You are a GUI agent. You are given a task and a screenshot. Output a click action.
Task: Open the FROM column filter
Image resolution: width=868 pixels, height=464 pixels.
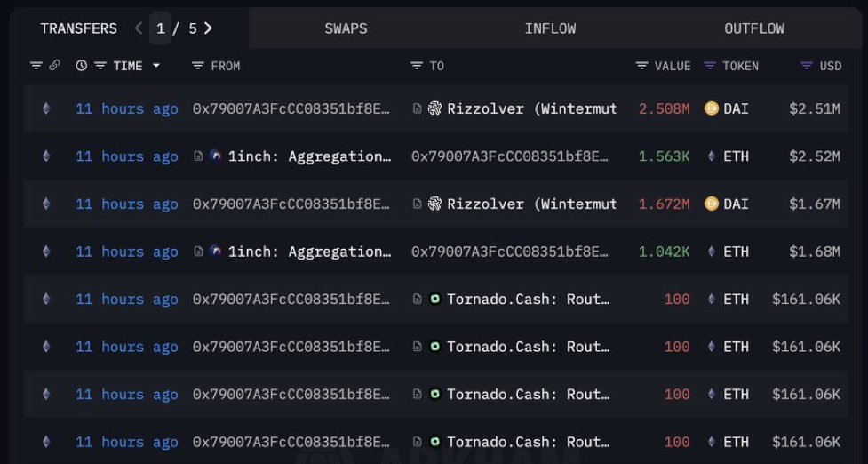point(197,66)
